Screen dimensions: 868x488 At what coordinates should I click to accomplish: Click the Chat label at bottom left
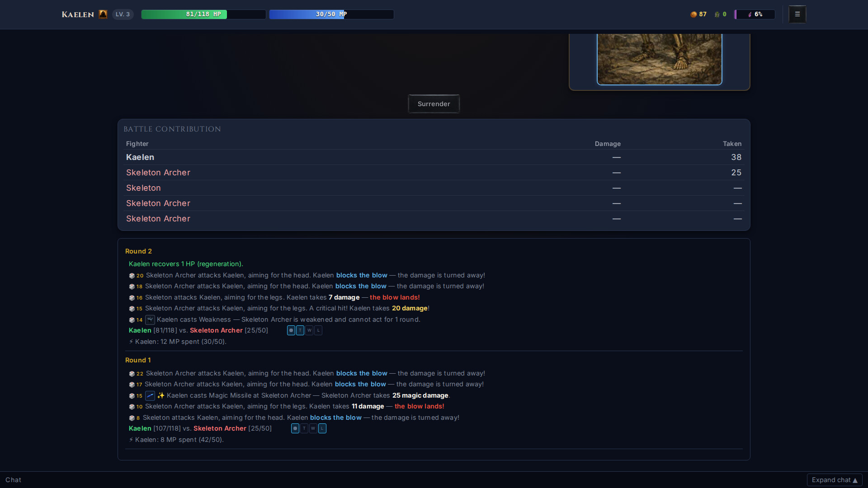pyautogui.click(x=13, y=480)
